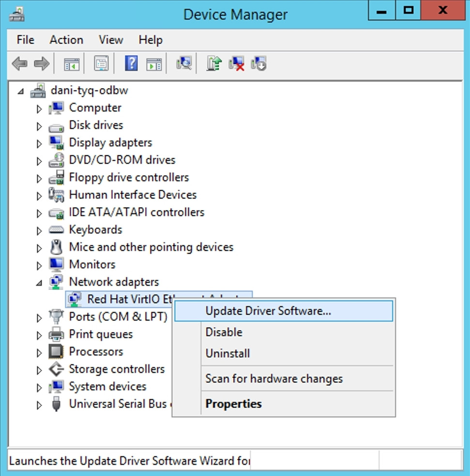Choose Update Driver Software from context menu

pyautogui.click(x=268, y=311)
